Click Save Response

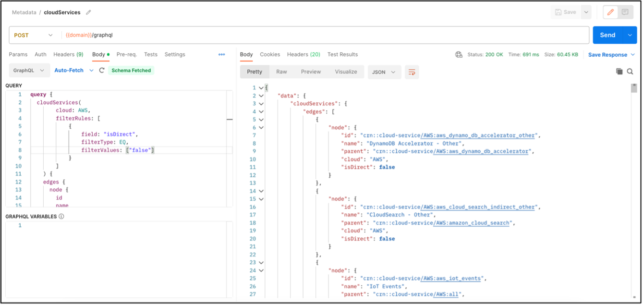608,55
